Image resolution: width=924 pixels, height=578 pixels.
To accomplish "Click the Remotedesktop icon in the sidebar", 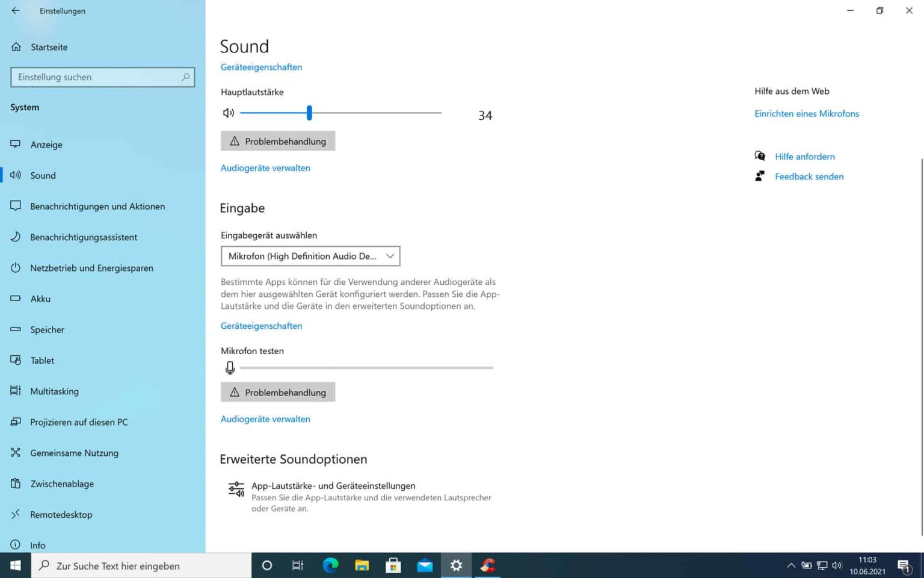I will point(15,514).
